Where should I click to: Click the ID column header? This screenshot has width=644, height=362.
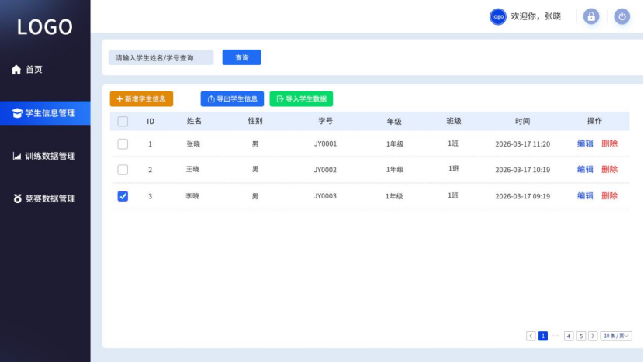pos(151,122)
